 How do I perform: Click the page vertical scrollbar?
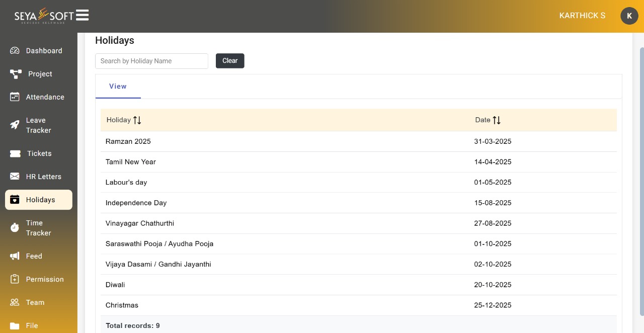click(x=641, y=181)
